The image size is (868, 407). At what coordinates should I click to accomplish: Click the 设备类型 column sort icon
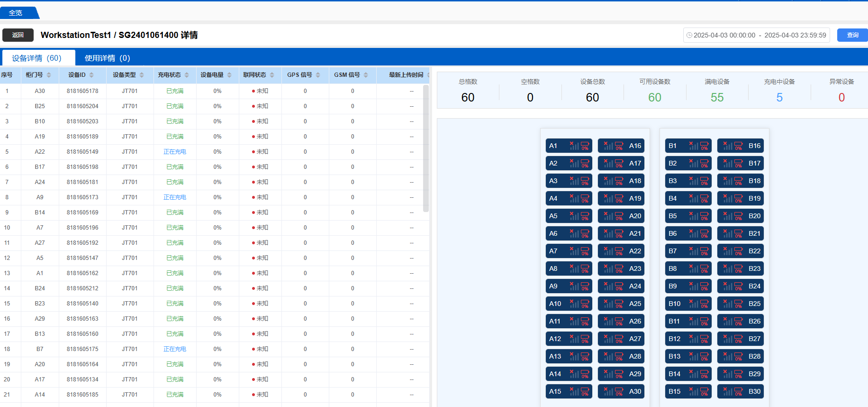(142, 75)
